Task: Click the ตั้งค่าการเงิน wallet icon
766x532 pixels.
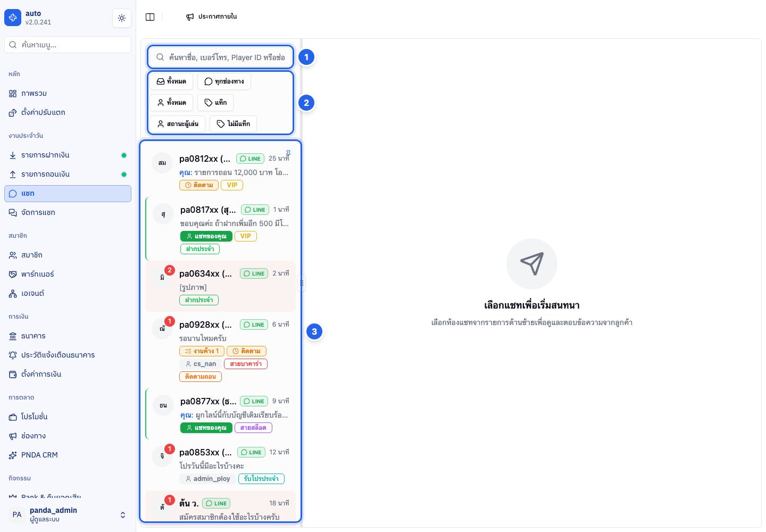Action: pos(13,375)
